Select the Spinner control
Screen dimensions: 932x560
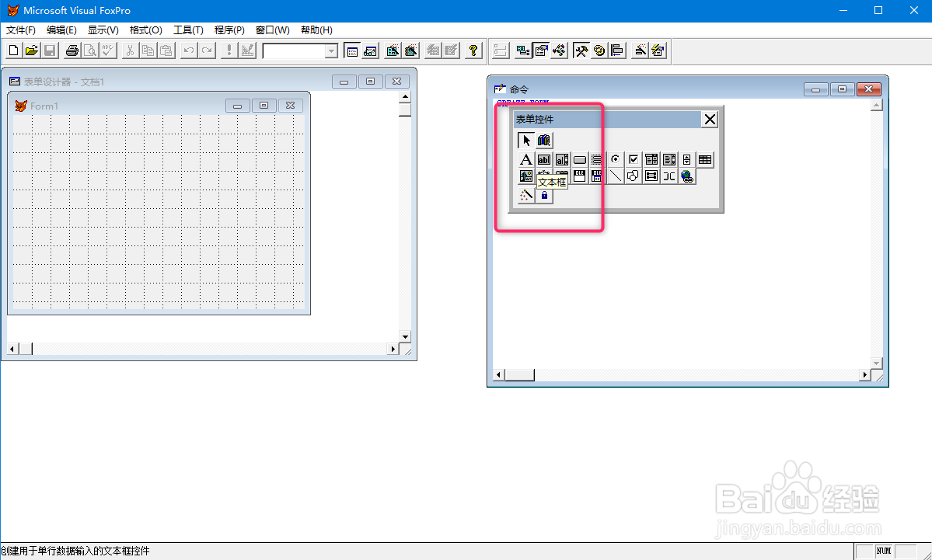click(x=687, y=159)
